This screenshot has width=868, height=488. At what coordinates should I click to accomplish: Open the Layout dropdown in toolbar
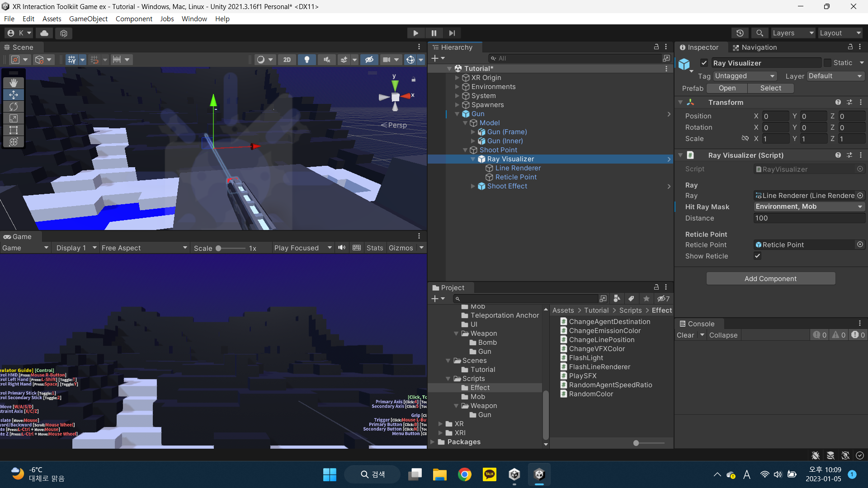coord(840,33)
